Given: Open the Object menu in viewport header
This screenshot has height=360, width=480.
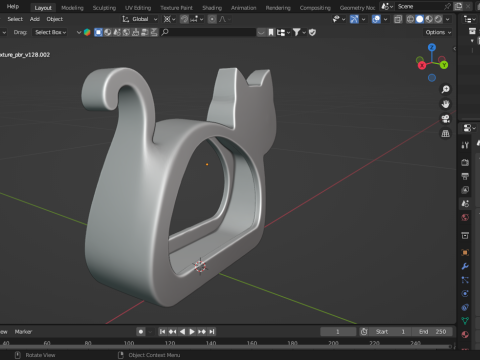Looking at the screenshot, I should [55, 19].
